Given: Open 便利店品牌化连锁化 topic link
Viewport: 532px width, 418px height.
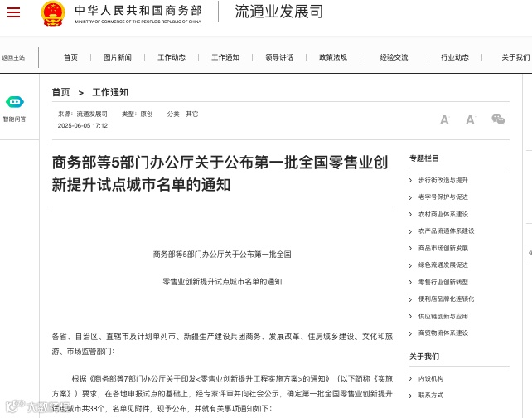Looking at the screenshot, I should click(446, 299).
